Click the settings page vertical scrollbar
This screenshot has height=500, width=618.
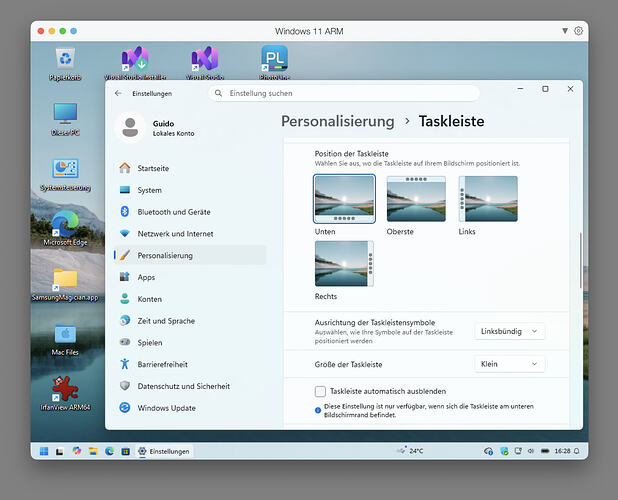click(x=580, y=260)
